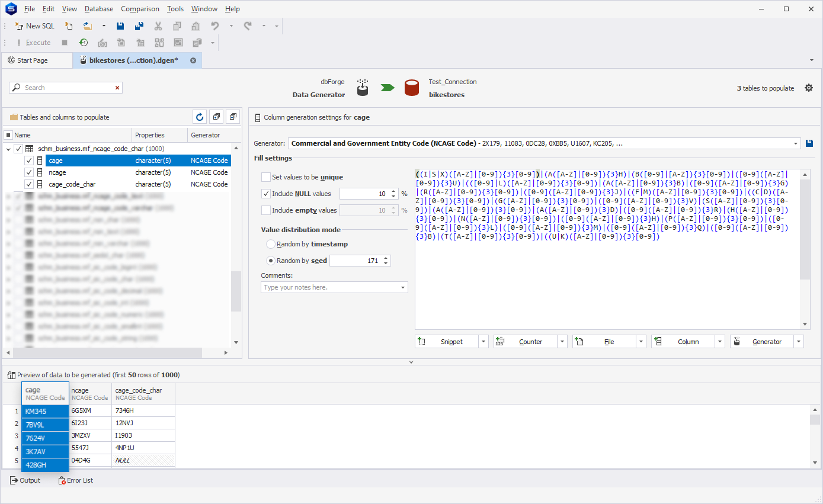Screen dimensions: 823x504
Task: Collapse the settings panel with the chevron
Action: click(411, 362)
